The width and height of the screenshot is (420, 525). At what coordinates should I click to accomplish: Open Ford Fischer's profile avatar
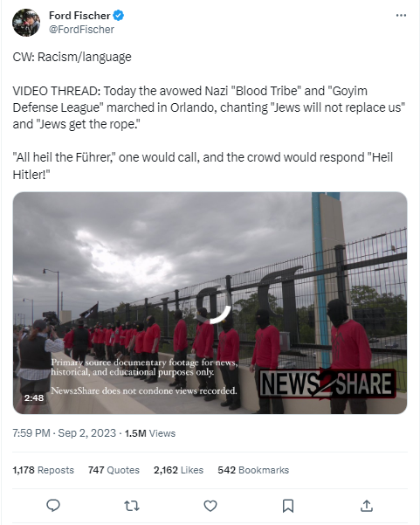tap(26, 23)
